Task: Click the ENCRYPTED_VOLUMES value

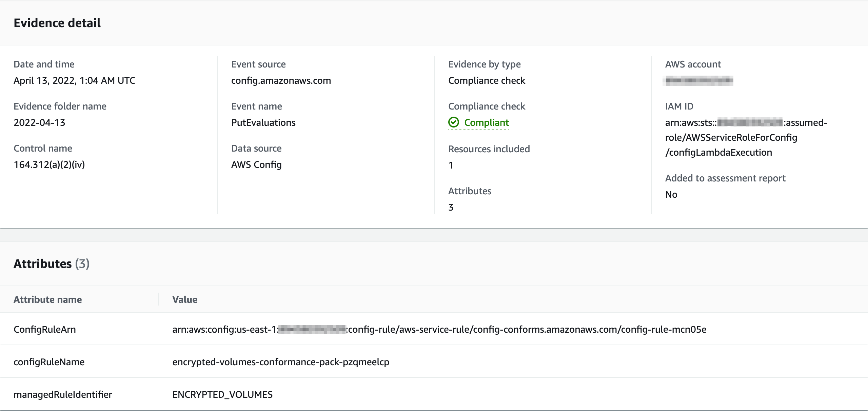Action: pyautogui.click(x=222, y=394)
